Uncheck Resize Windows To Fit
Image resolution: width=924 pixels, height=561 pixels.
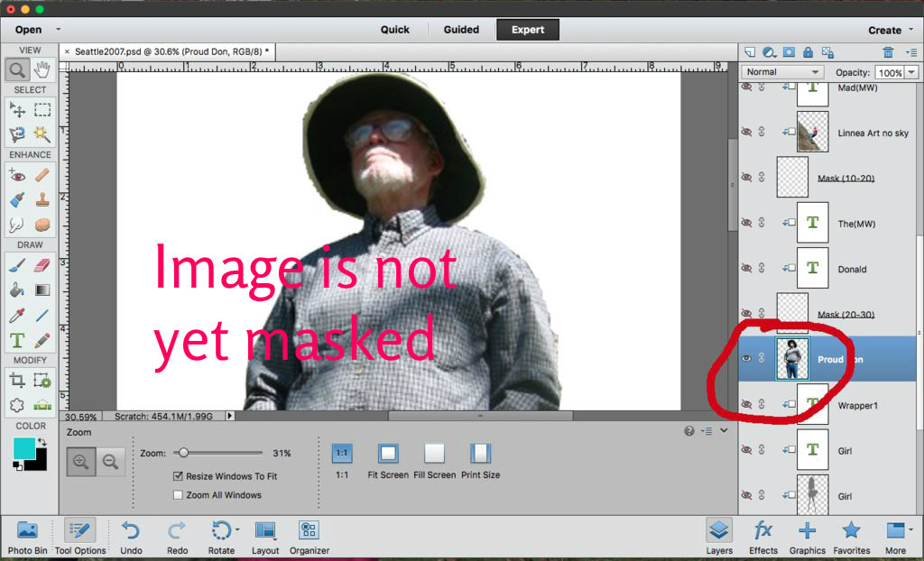[178, 475]
